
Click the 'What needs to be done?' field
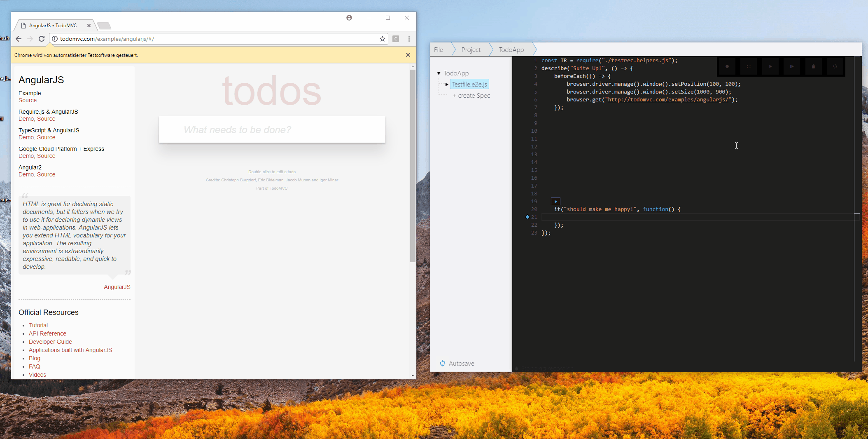coord(272,130)
